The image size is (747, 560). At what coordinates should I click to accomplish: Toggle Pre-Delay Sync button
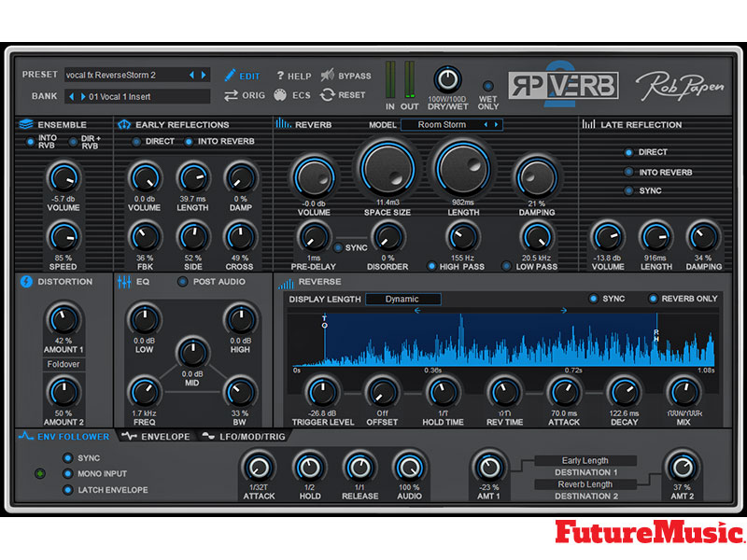[x=338, y=247]
